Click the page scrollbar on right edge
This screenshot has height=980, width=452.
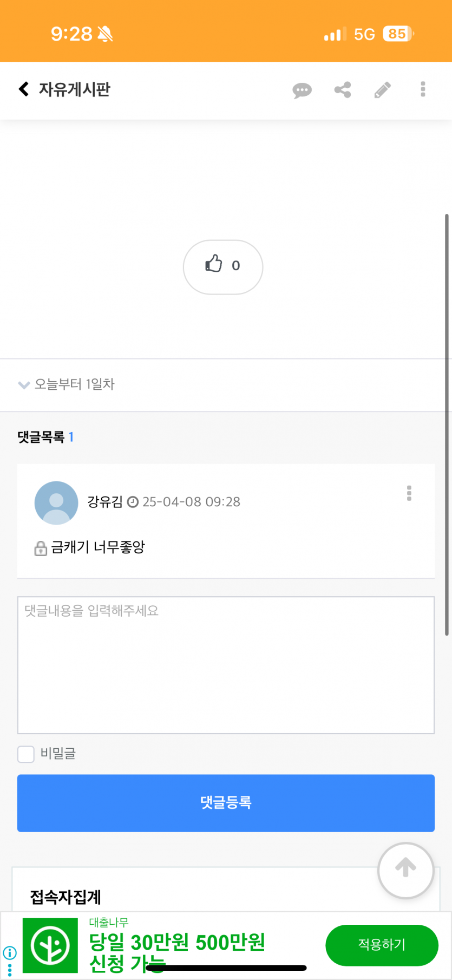click(447, 425)
